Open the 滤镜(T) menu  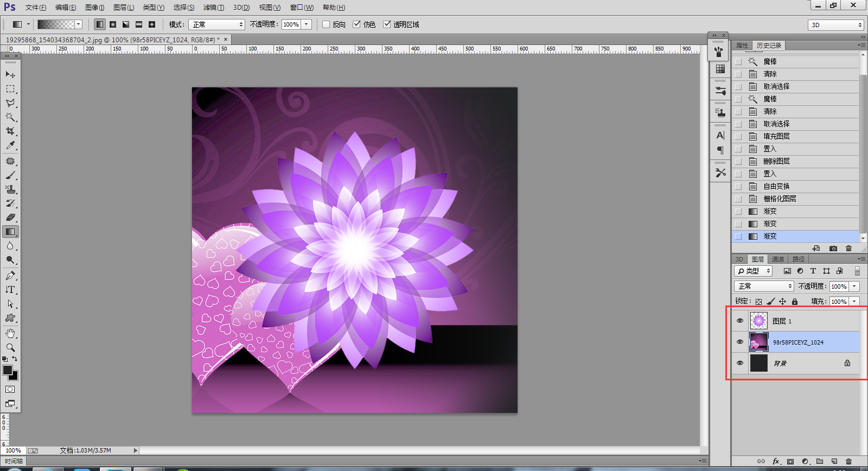[x=214, y=8]
